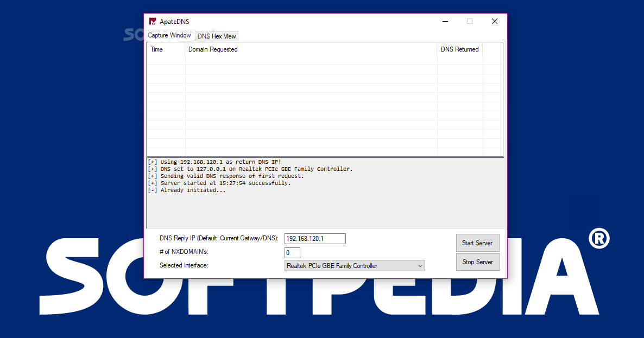Select the # of NXDOMAIN's input box
The image size is (644, 338).
click(x=293, y=253)
